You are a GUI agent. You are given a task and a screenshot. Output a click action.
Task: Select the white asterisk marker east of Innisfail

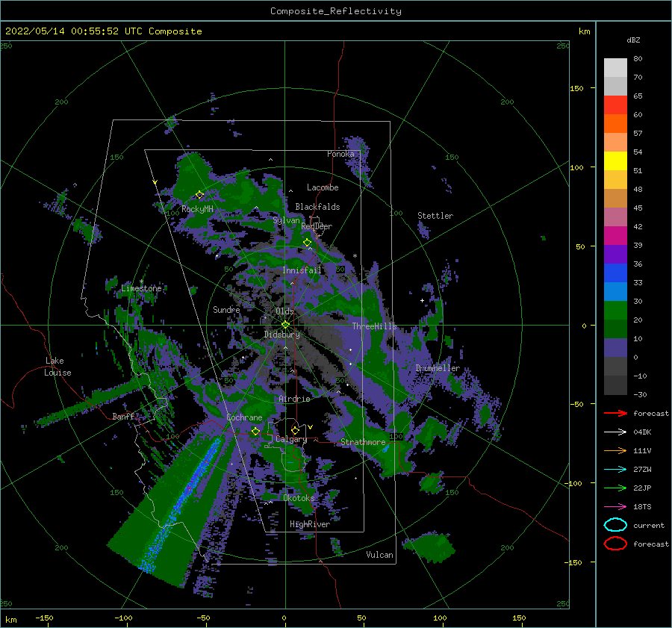355,256
